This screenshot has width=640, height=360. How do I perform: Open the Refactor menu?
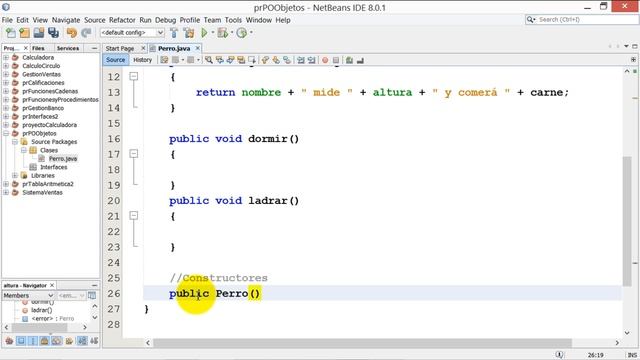click(122, 20)
